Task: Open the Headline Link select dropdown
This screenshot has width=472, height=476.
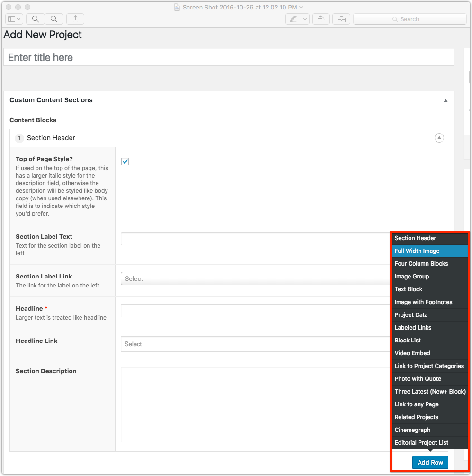Action: click(x=256, y=344)
